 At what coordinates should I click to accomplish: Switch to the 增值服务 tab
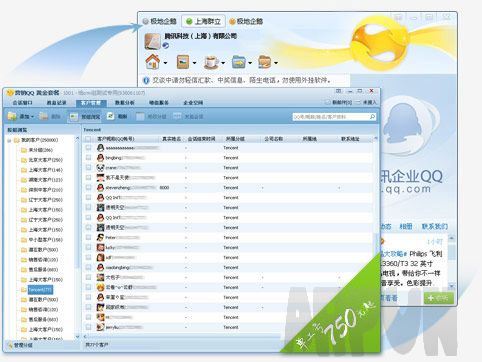coord(159,103)
